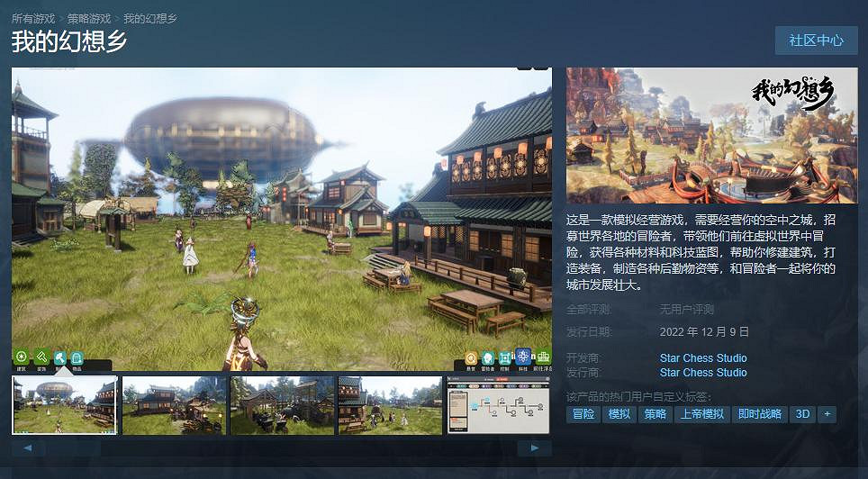Select the 冒险 tag
The width and height of the screenshot is (868, 479).
click(583, 413)
